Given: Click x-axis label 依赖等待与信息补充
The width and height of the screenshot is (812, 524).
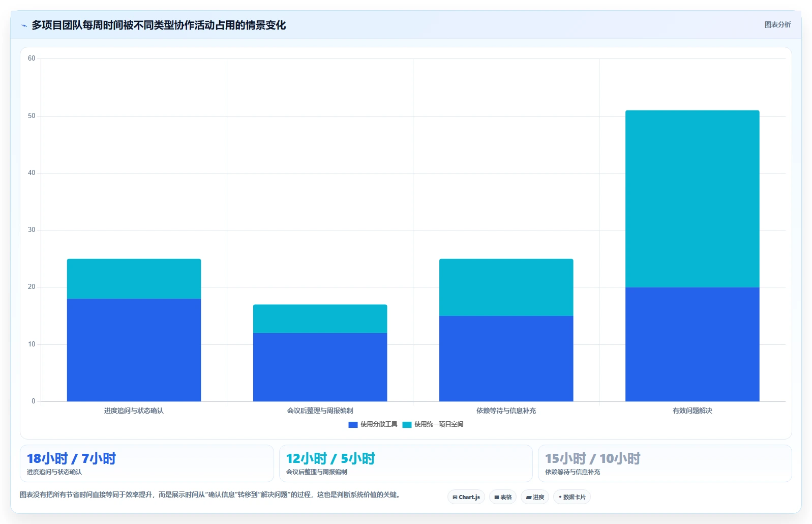Looking at the screenshot, I should (506, 411).
